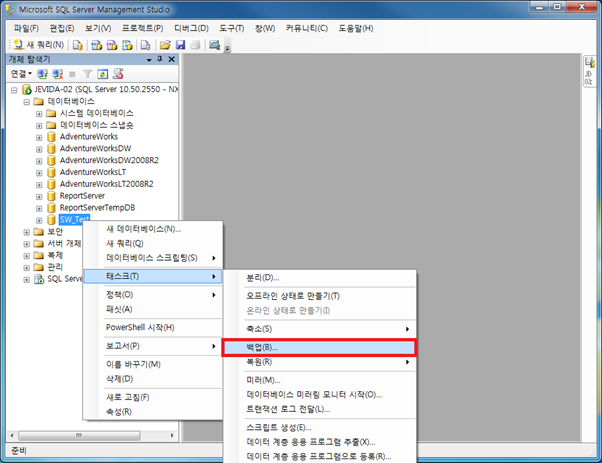Choose 새 데이터베이스(N) from context menu

click(x=153, y=229)
